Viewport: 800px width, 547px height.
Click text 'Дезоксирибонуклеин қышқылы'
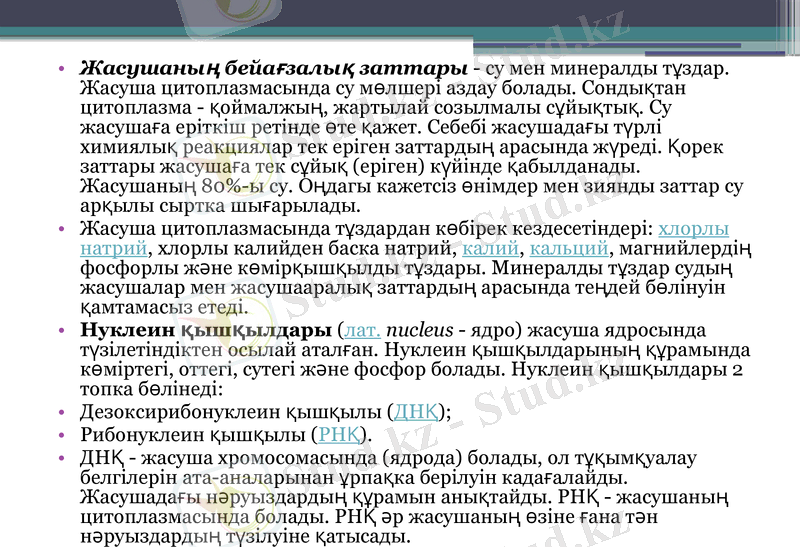pos(231,412)
